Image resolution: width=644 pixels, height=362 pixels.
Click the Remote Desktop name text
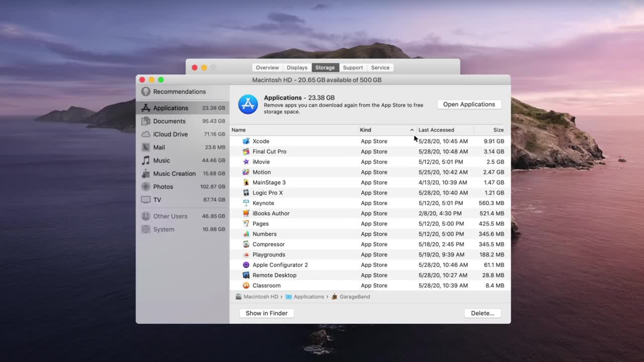(x=275, y=275)
